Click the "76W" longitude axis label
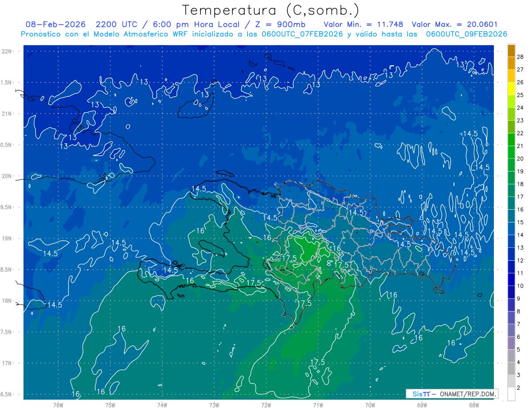 pos(58,405)
